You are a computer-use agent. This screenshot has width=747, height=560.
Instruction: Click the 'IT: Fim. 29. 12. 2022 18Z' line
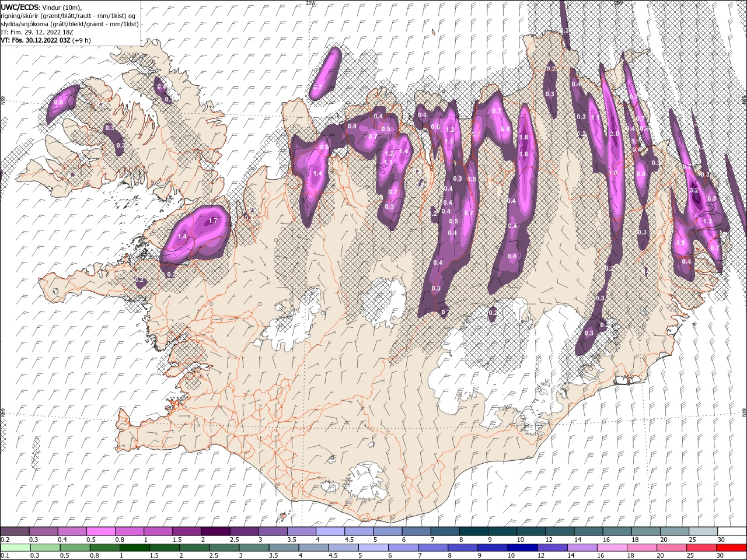coord(37,32)
